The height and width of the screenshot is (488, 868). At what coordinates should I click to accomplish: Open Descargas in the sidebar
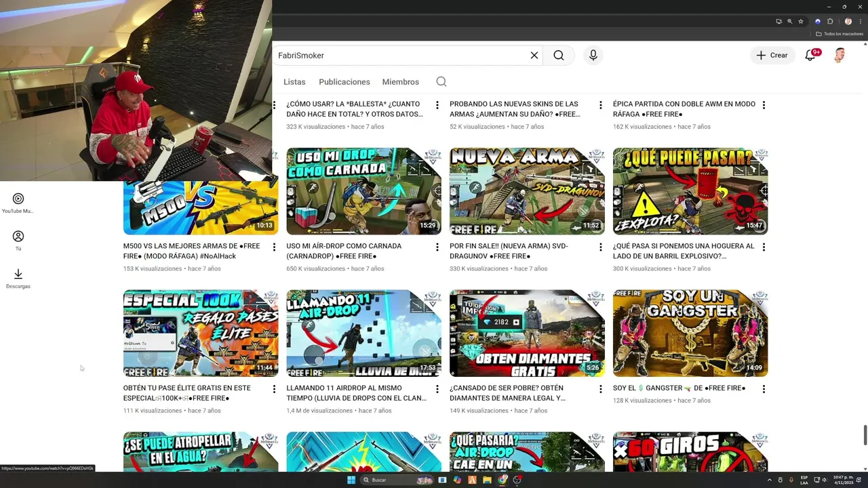18,279
